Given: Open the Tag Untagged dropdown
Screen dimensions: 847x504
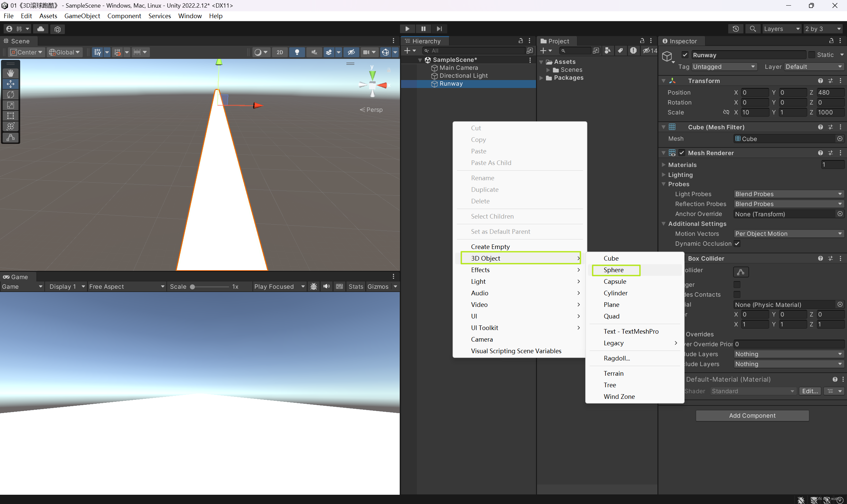Looking at the screenshot, I should click(x=723, y=66).
